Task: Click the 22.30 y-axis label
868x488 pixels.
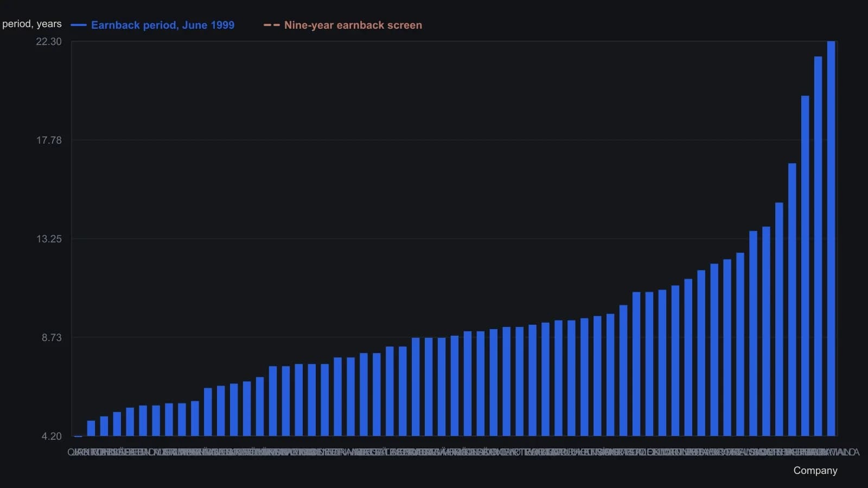Action: (49, 41)
